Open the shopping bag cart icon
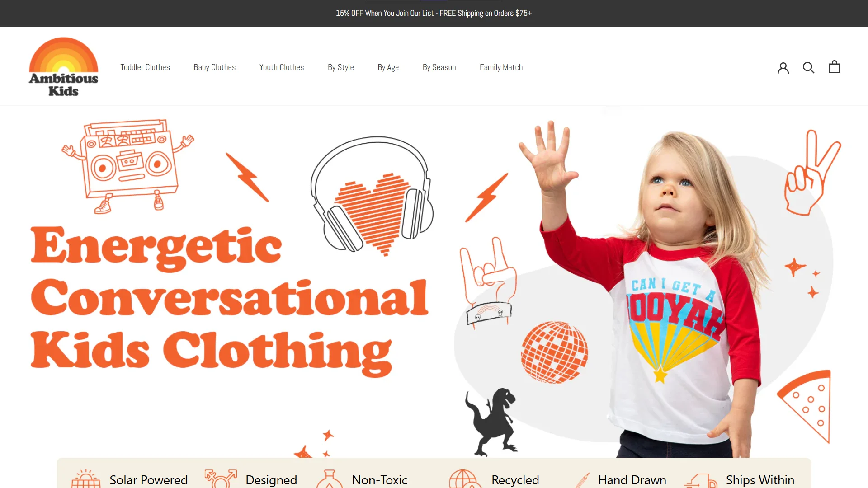868x488 pixels. 835,67
